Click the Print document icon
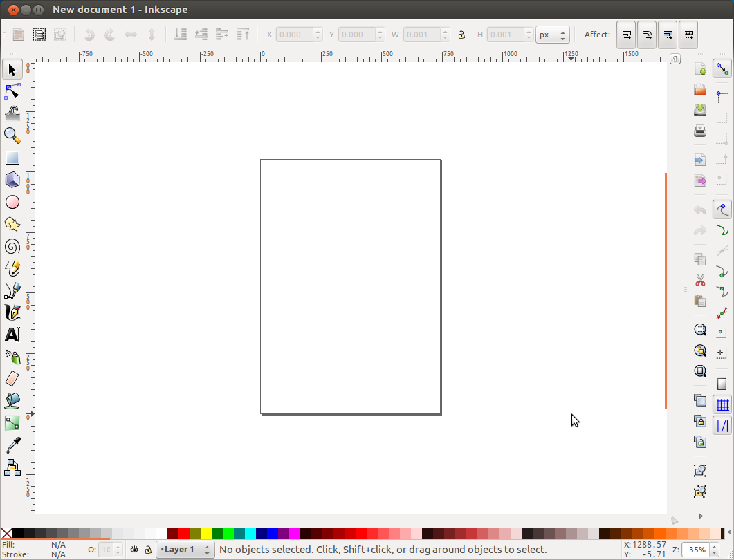Viewport: 734px width, 560px height. pyautogui.click(x=700, y=131)
